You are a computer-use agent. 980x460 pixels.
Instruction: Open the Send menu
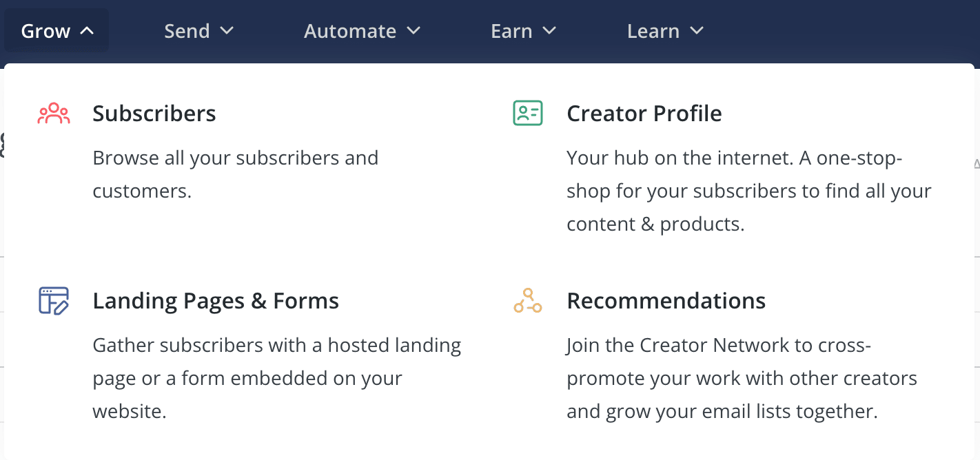(199, 31)
